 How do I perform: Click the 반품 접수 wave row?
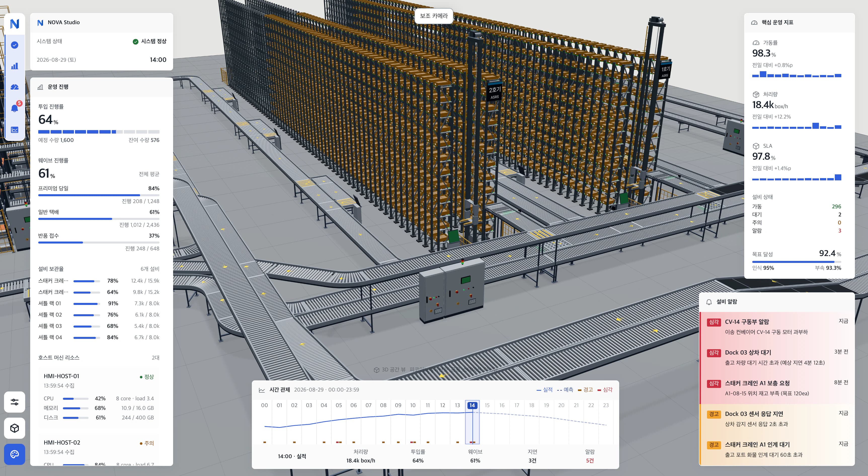99,242
